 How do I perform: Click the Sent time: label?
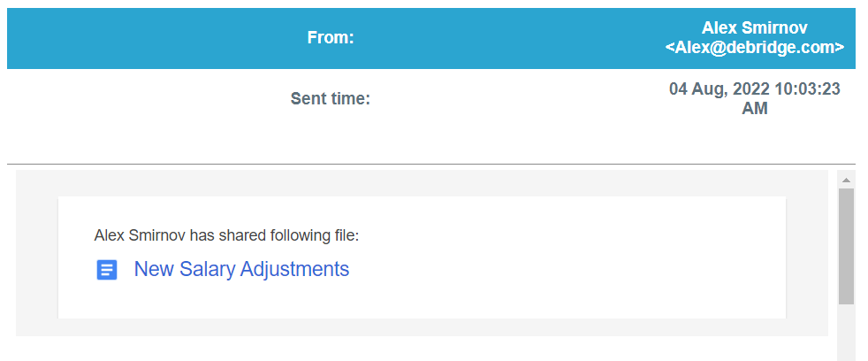tap(331, 98)
